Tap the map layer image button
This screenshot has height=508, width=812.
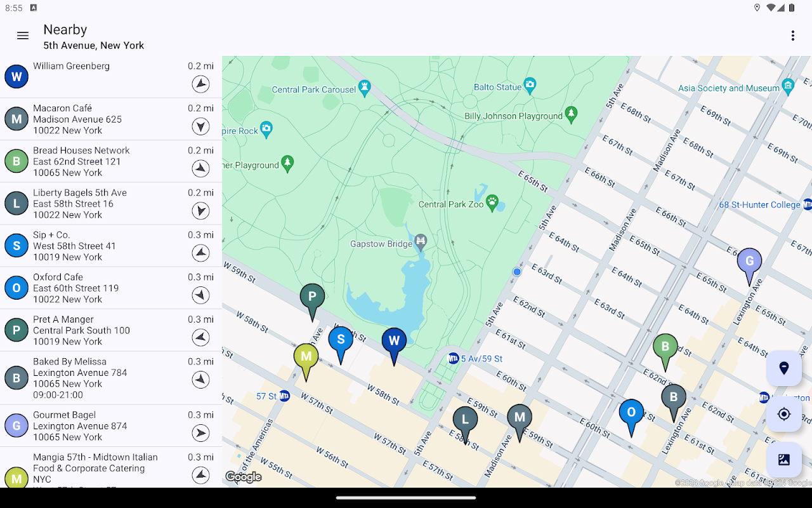[x=784, y=460]
